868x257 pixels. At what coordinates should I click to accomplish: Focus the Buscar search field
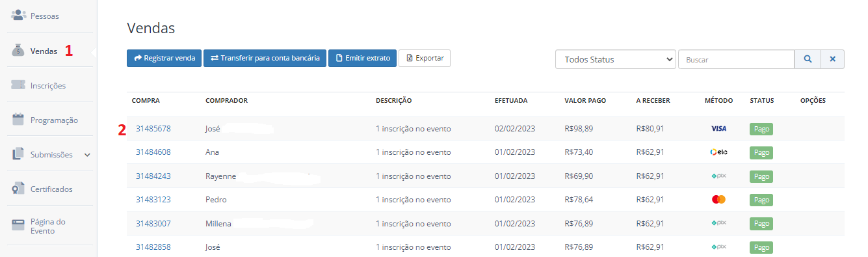[736, 59]
